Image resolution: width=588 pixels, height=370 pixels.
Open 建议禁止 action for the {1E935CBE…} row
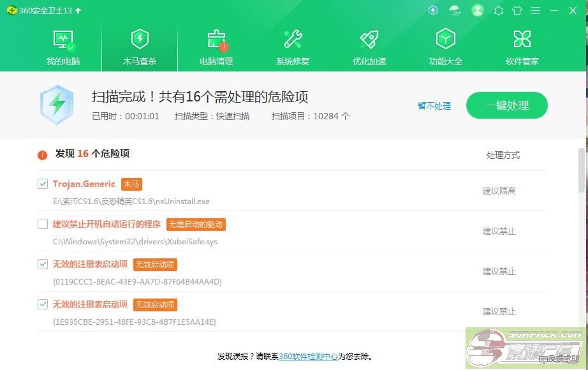(x=499, y=311)
